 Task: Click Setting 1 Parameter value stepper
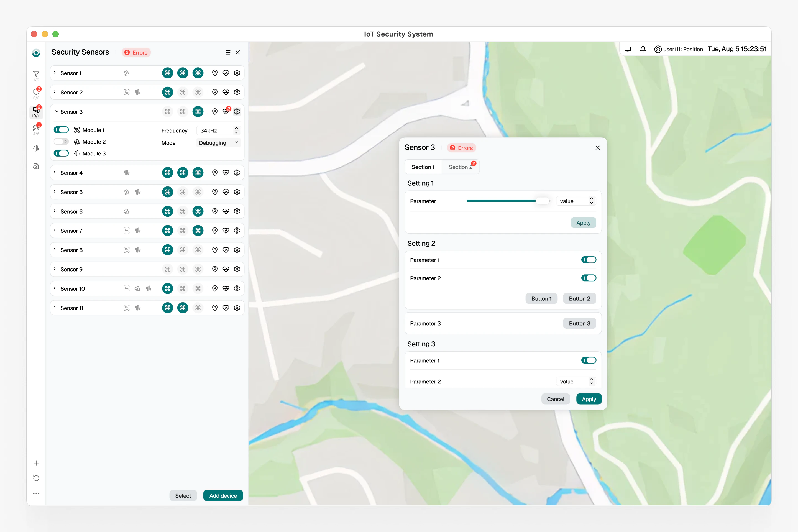pos(591,201)
